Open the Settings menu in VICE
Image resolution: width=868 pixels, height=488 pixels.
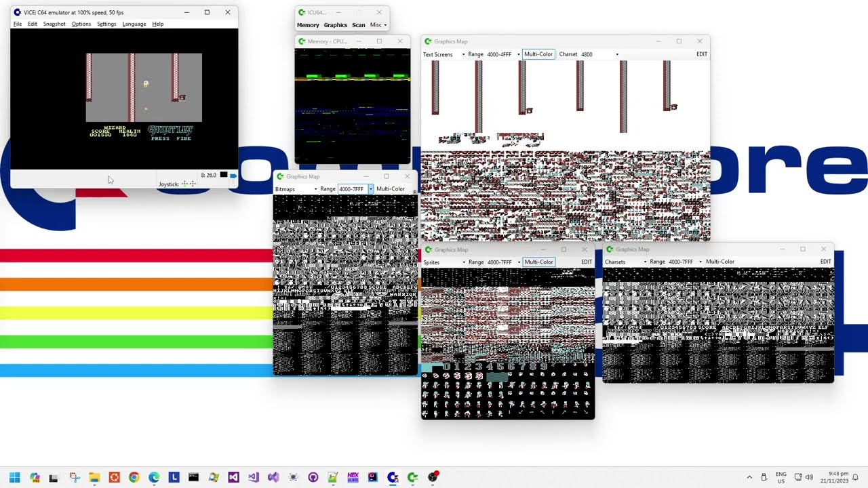[106, 24]
